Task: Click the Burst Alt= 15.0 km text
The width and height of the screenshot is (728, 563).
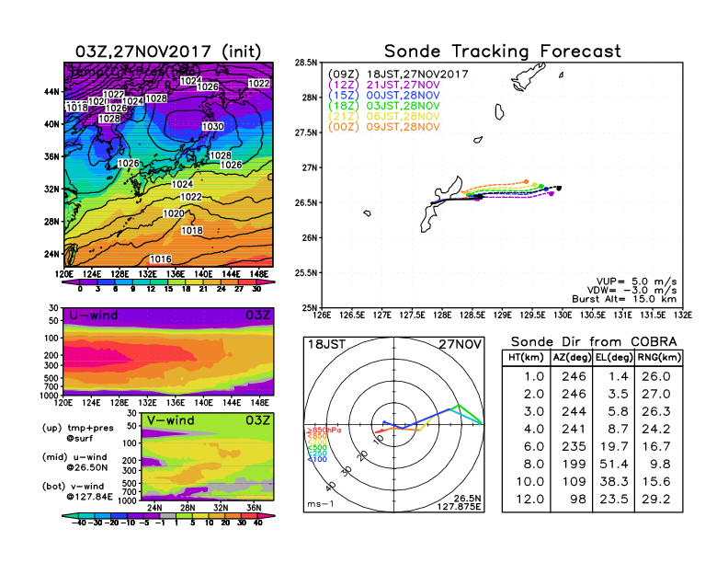Action: (x=632, y=300)
